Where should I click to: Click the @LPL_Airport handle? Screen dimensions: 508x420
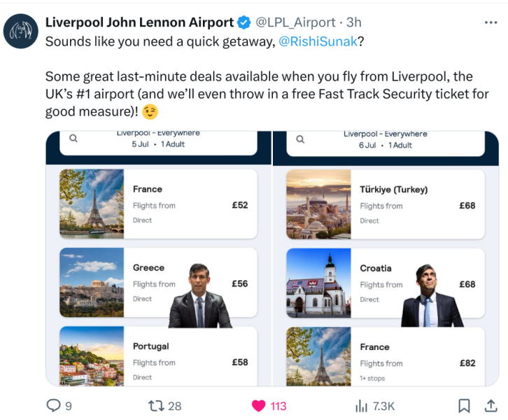click(296, 22)
